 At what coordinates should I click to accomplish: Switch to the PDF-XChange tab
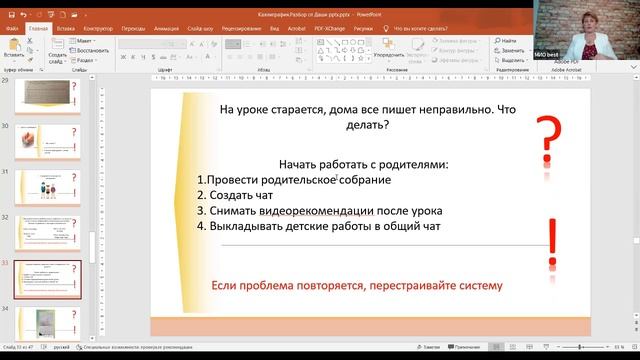329,29
